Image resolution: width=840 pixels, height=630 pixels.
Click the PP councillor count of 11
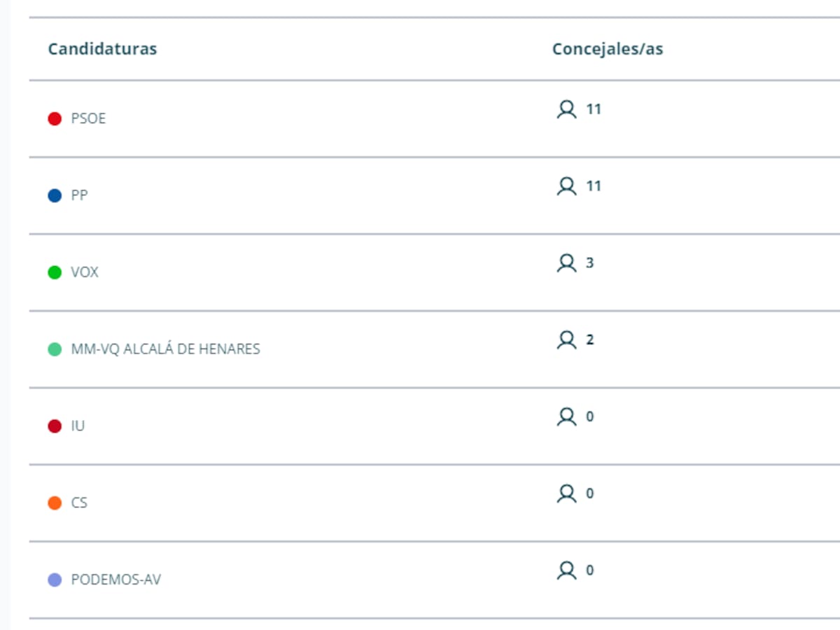(594, 186)
